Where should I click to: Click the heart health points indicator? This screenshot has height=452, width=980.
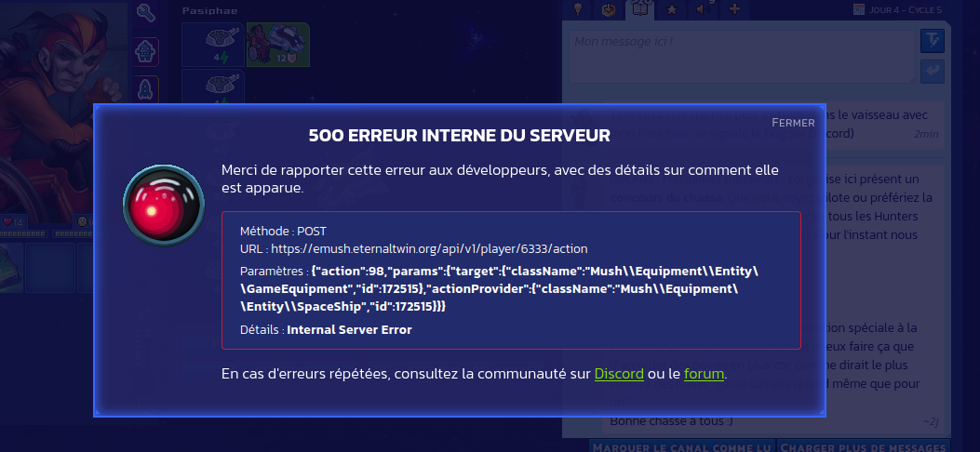[x=12, y=221]
